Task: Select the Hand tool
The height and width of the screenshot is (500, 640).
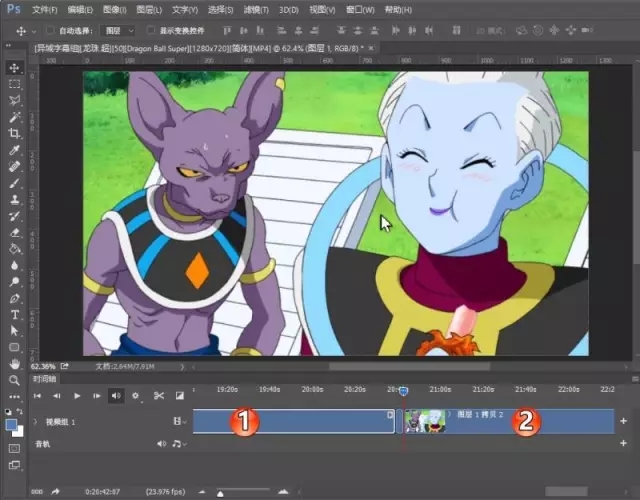Action: tap(14, 364)
